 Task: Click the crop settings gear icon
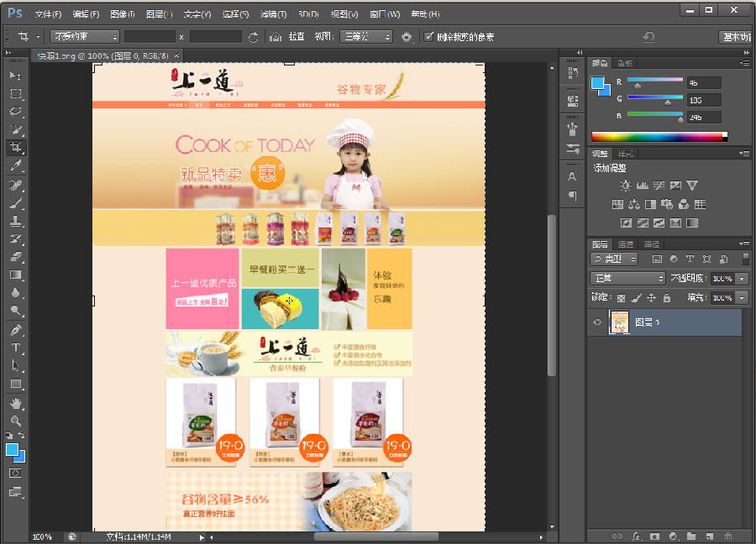[407, 37]
